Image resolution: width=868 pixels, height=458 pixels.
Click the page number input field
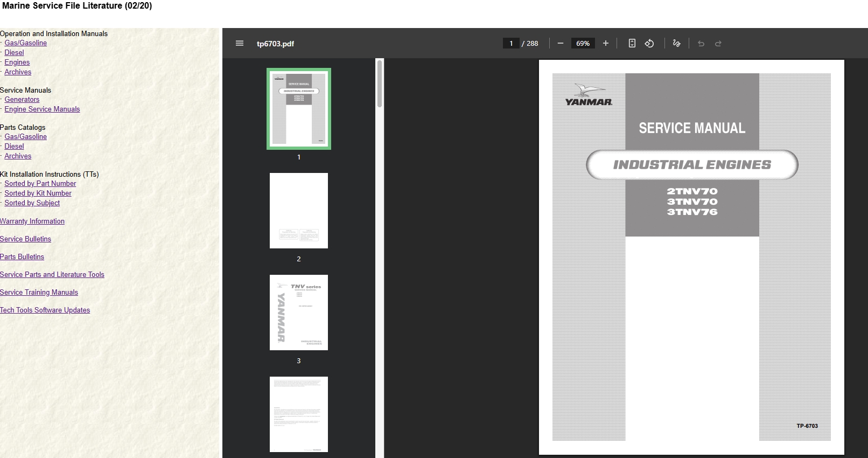pos(511,44)
